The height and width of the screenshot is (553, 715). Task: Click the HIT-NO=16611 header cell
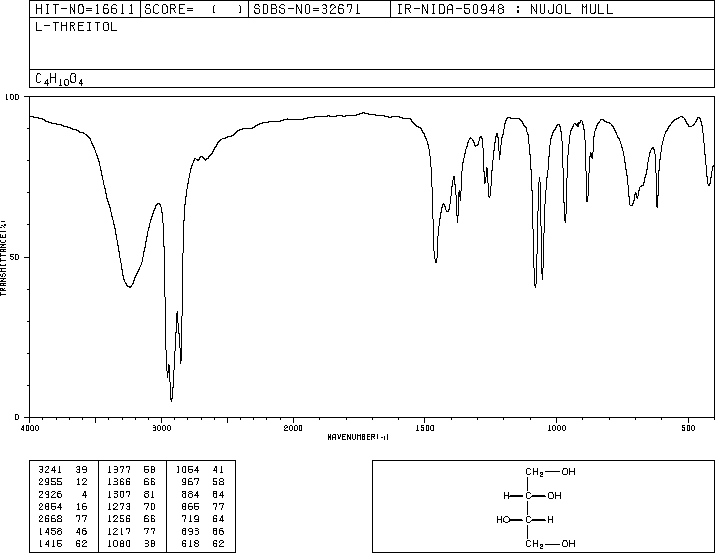point(85,9)
